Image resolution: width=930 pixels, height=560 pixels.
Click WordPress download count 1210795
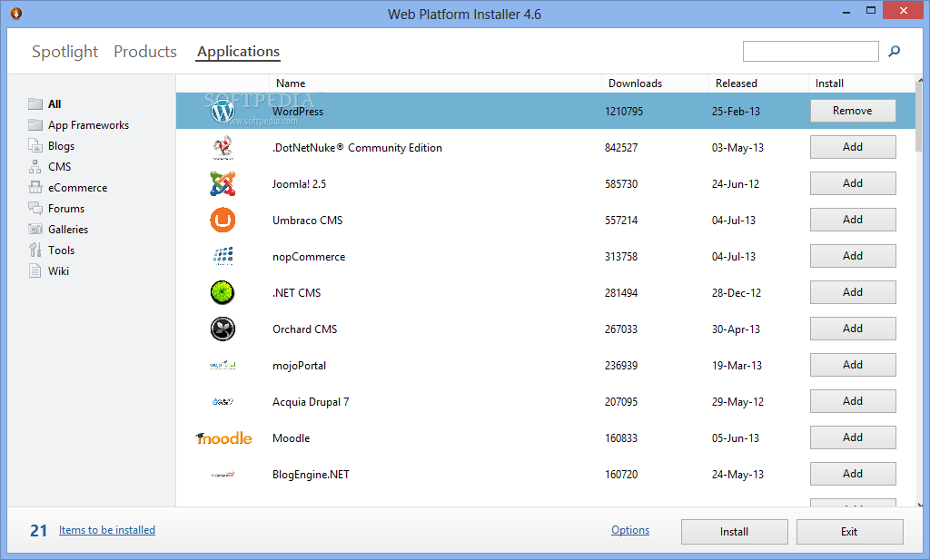point(623,112)
